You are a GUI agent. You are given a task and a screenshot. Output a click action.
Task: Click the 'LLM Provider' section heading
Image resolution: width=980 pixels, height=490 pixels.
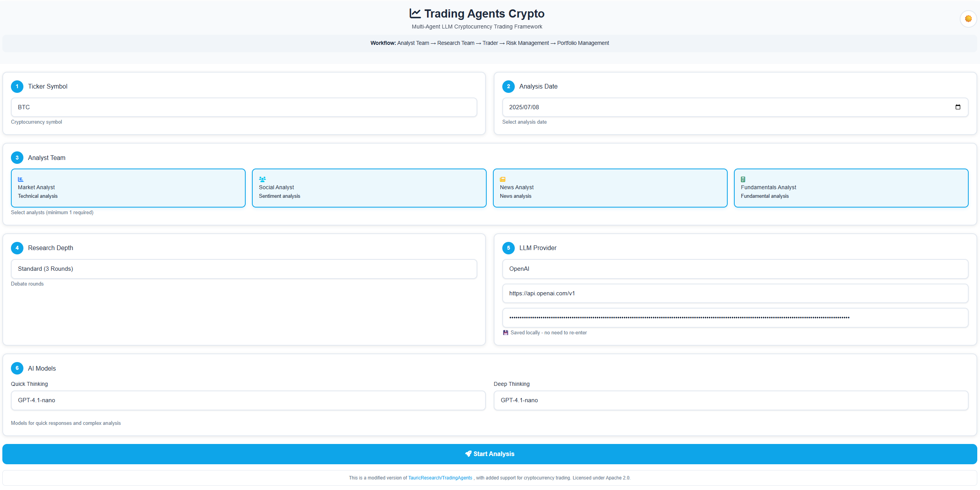[x=538, y=248]
